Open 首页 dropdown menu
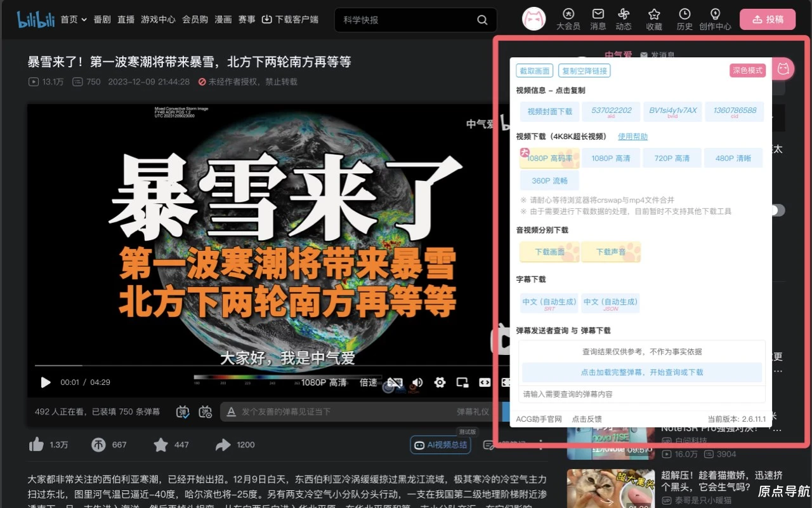 tap(74, 20)
